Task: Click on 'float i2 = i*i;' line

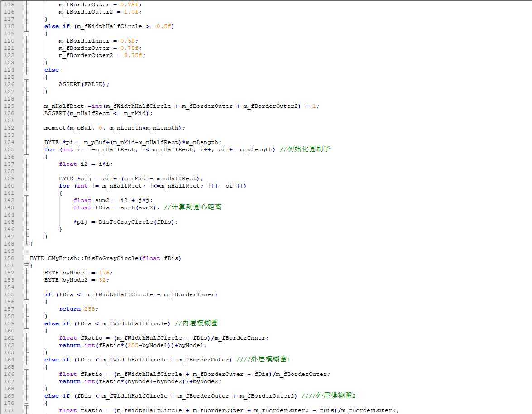Action: tap(86, 164)
